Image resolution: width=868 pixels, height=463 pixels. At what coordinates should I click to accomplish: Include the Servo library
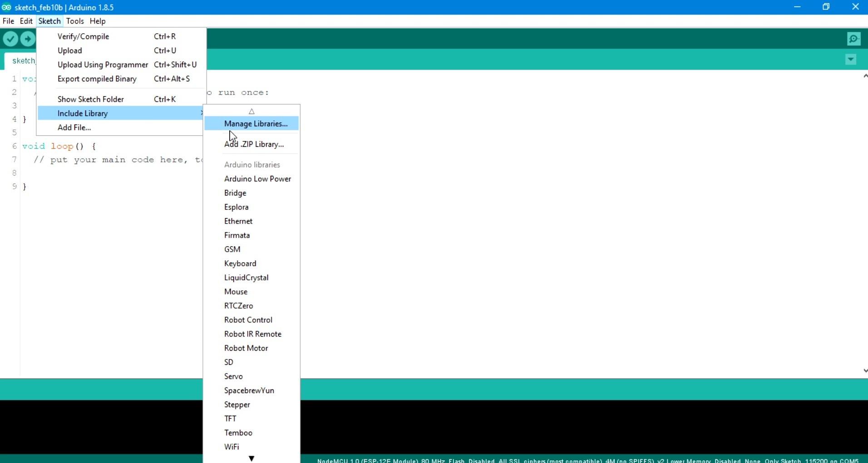[252, 376]
